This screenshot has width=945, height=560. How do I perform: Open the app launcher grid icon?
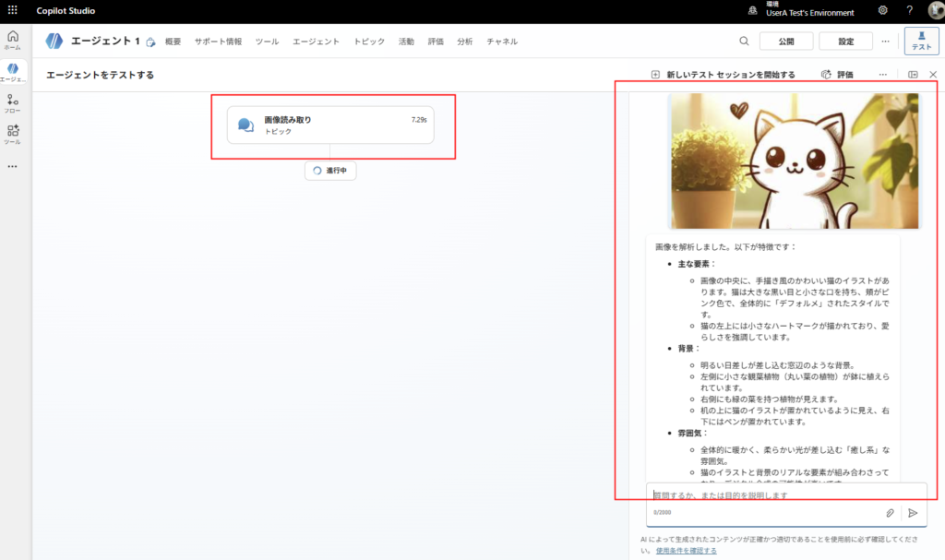point(12,10)
